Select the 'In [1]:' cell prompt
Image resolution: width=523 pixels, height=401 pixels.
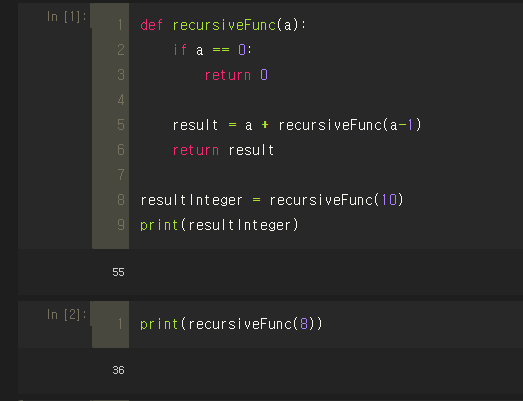click(67, 16)
